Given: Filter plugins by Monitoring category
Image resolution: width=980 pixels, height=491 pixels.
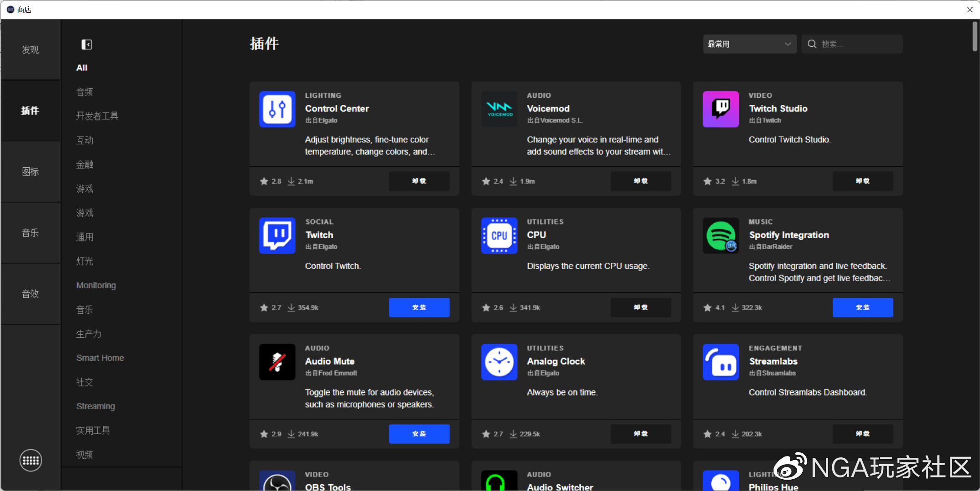Looking at the screenshot, I should coord(96,285).
